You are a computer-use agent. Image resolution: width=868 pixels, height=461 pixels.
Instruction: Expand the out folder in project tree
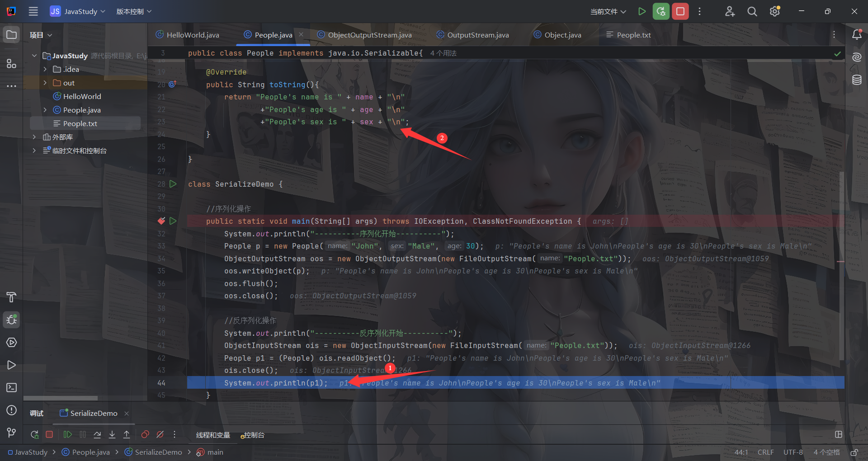(x=45, y=83)
